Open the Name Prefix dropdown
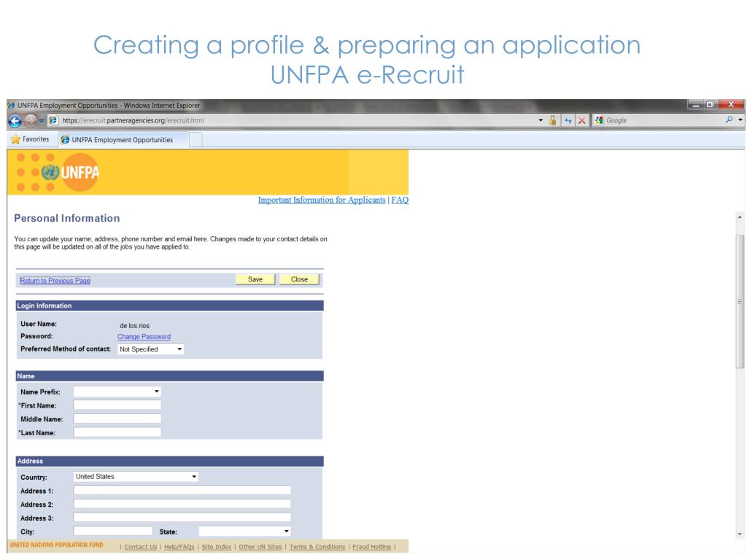This screenshot has height=560, width=747. (x=117, y=392)
